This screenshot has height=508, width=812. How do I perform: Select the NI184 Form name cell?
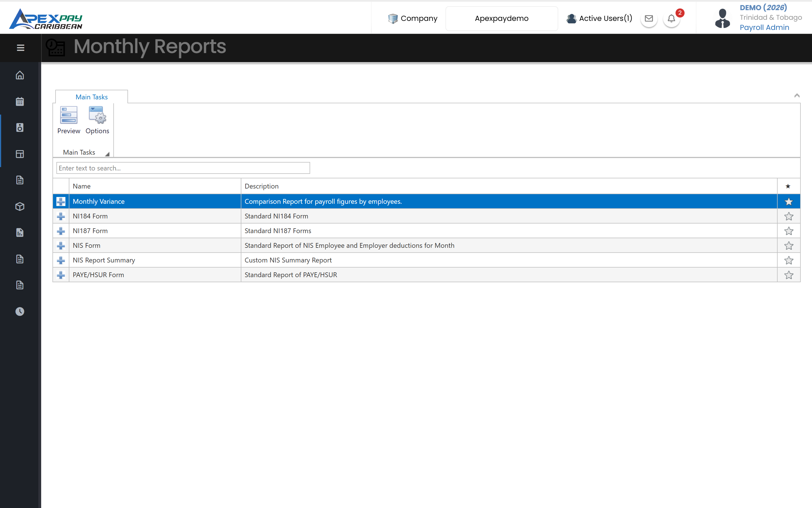pos(155,216)
